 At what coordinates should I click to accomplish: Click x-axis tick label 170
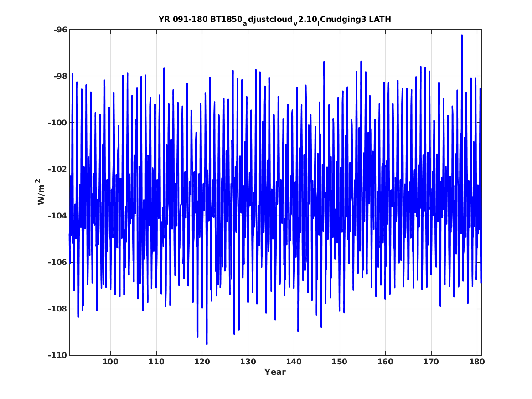(431, 362)
